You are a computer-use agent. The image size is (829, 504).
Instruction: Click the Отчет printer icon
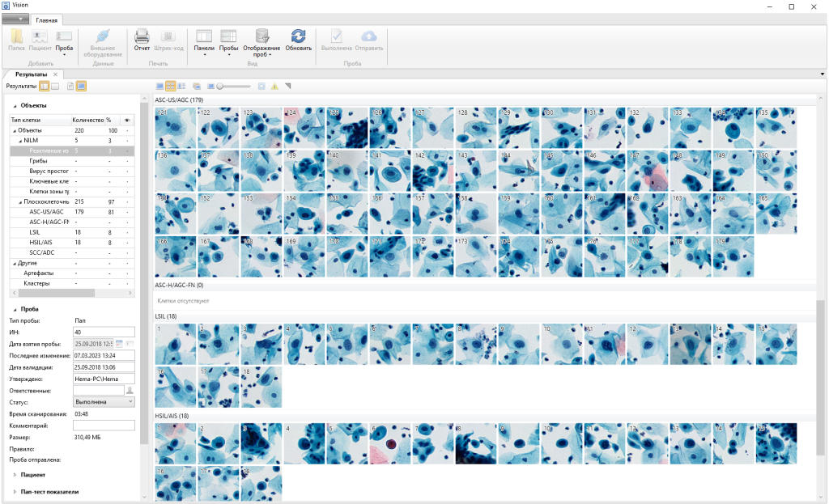[142, 36]
